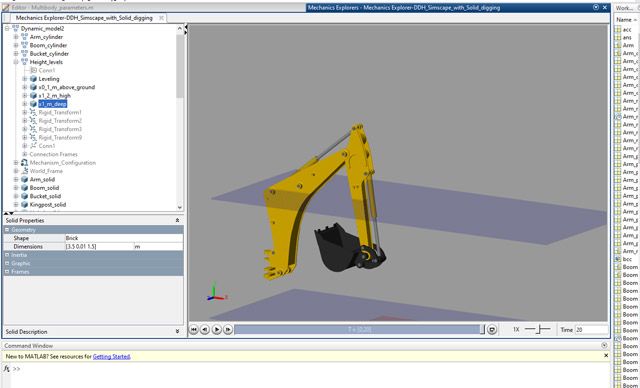
Task: Select the Kingpost_solid tree item
Action: click(48, 204)
